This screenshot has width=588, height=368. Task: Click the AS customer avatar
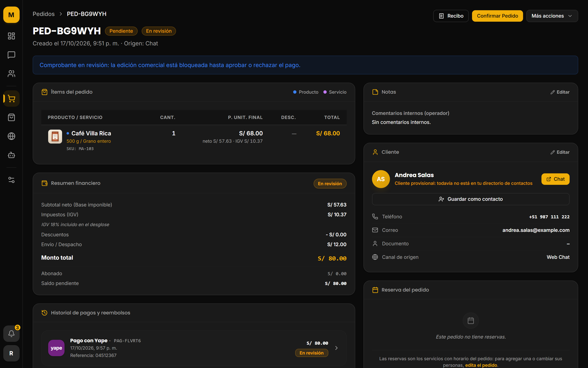click(x=381, y=179)
